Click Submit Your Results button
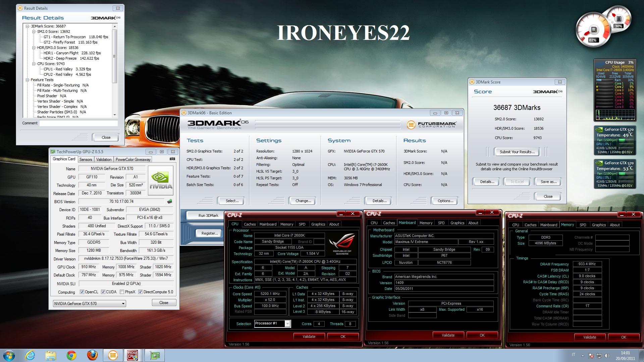644x362 pixels. [517, 152]
